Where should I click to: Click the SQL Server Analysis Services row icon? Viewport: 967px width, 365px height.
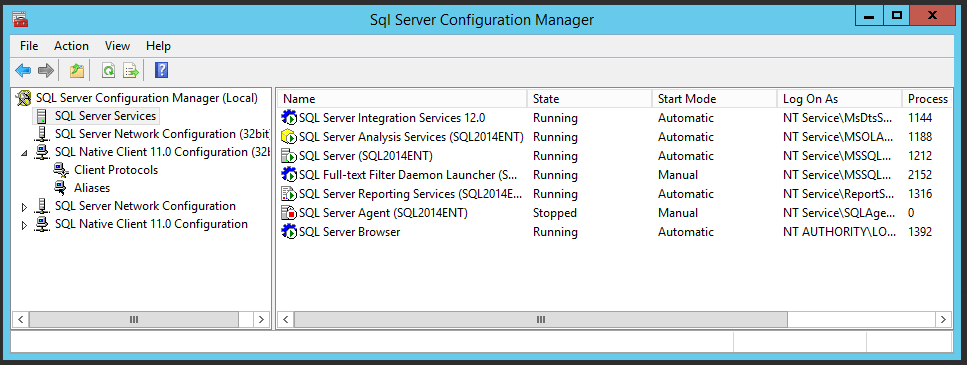(x=289, y=137)
